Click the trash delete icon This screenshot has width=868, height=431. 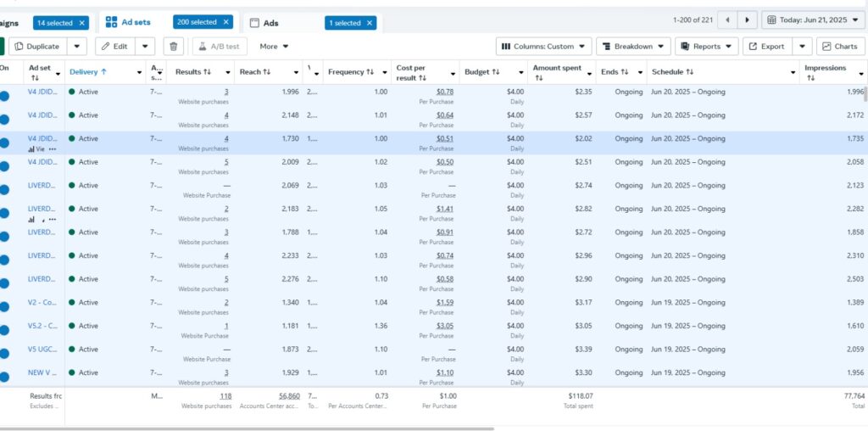tap(173, 47)
